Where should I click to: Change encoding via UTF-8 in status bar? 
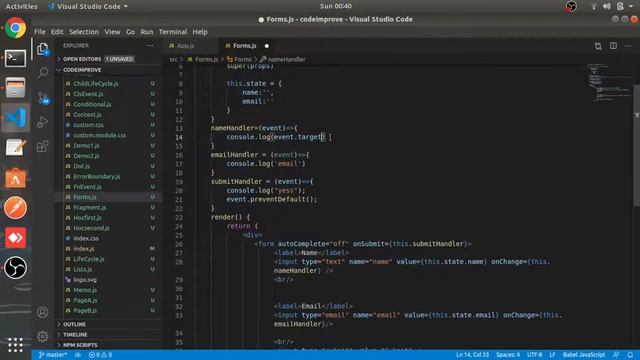tap(534, 355)
